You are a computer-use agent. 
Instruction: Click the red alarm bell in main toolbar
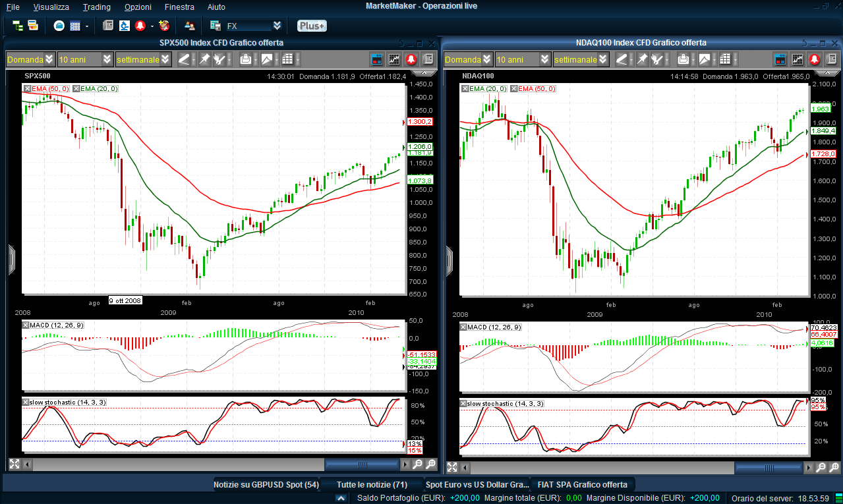coord(140,26)
